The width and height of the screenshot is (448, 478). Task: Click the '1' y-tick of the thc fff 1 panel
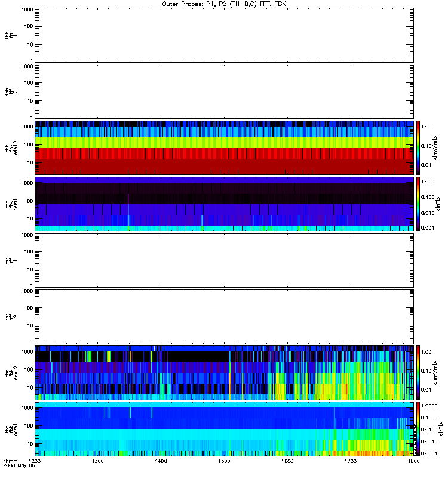tap(32, 286)
